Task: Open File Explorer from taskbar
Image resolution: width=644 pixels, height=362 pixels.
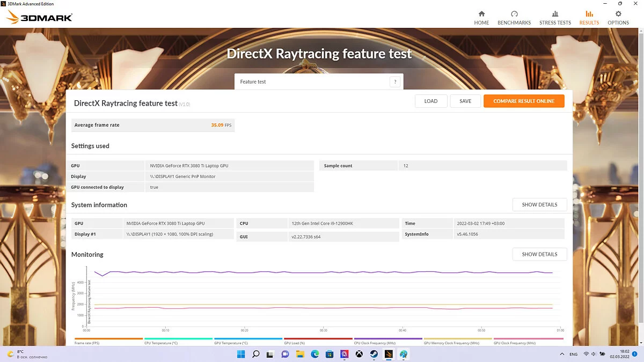Action: click(x=300, y=354)
